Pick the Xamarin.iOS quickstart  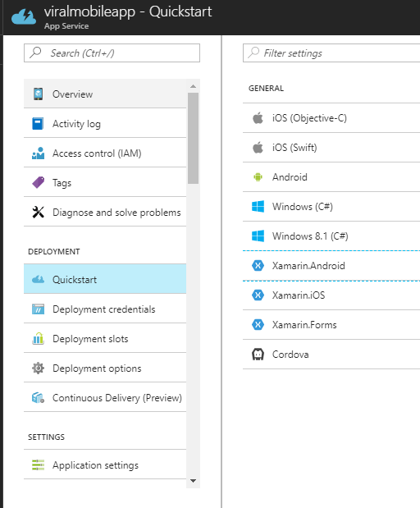coord(331,295)
